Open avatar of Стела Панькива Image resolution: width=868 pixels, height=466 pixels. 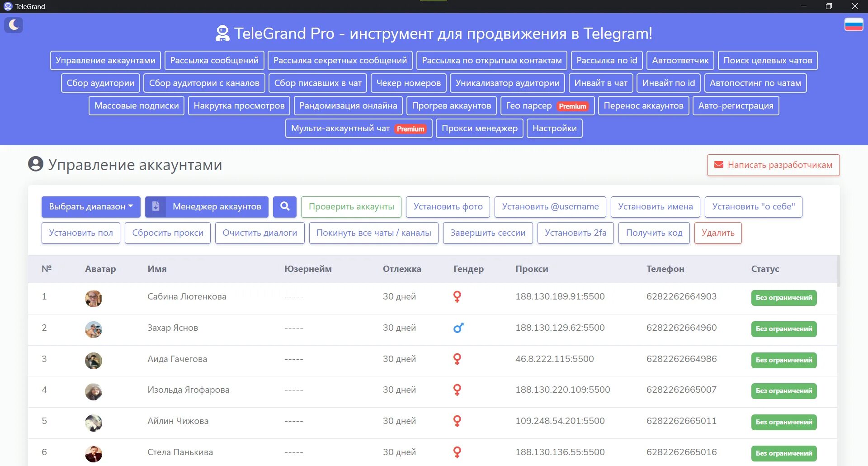point(94,454)
